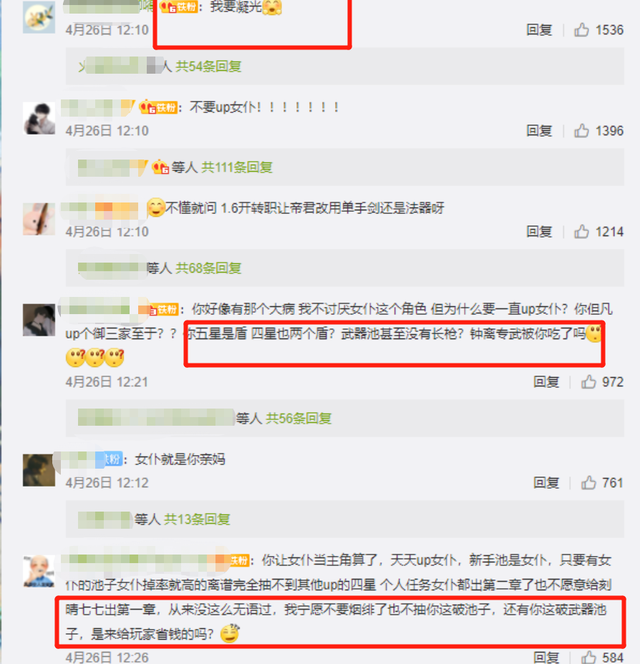Image resolution: width=640 pixels, height=664 pixels.
Task: Expand 共68条回复 replies
Action: pyautogui.click(x=208, y=268)
